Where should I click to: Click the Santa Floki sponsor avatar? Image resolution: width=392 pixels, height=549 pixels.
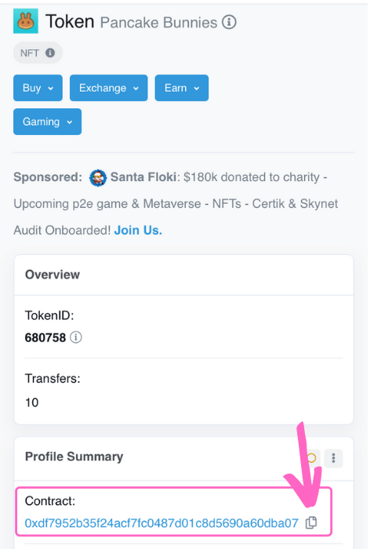point(98,178)
